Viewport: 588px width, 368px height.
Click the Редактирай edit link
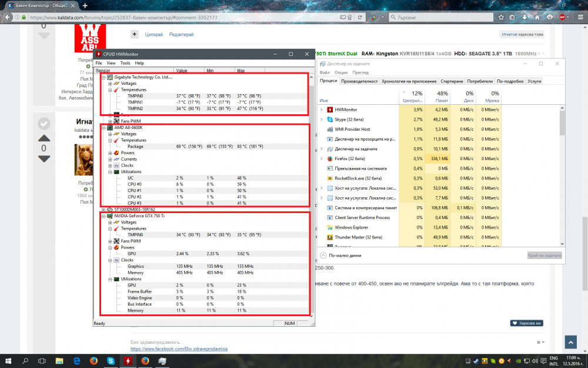click(x=181, y=34)
